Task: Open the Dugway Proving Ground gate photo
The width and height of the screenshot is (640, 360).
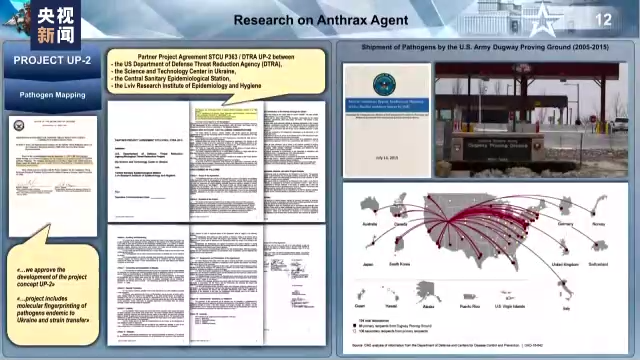Action: pos(531,120)
